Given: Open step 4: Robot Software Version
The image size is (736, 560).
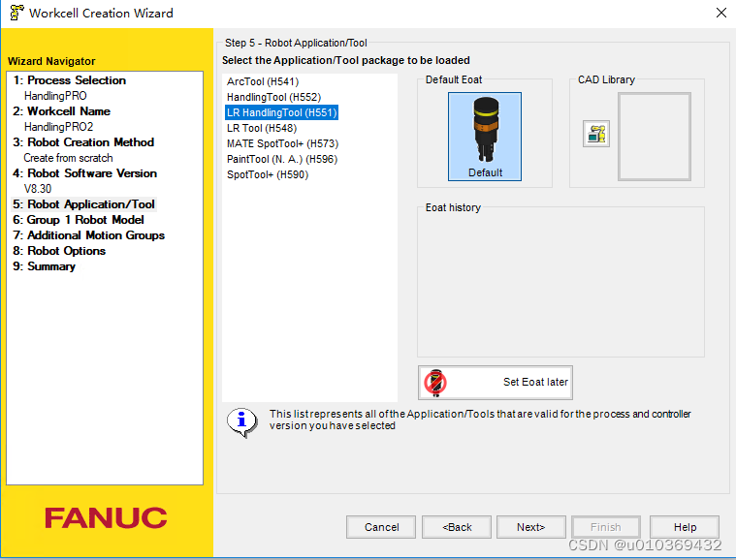Looking at the screenshot, I should click(x=85, y=173).
